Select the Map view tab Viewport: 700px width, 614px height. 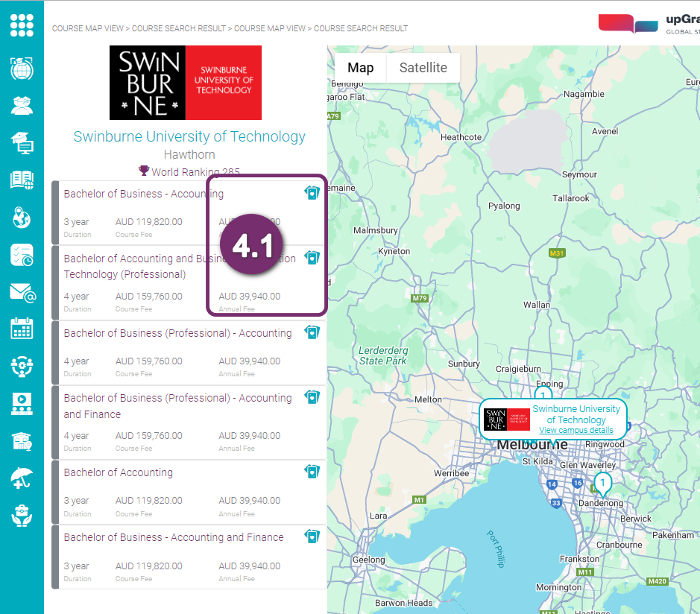(x=361, y=68)
